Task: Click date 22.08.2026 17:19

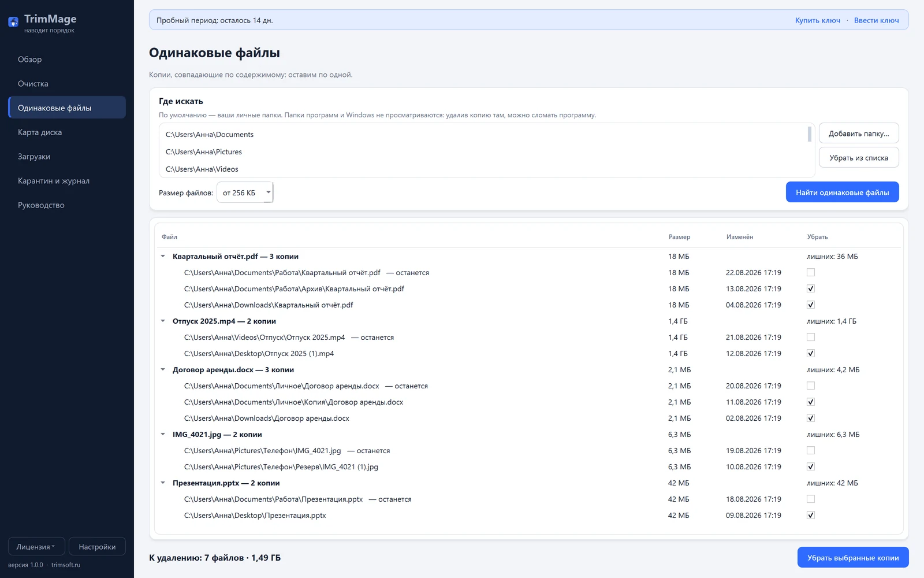Action: point(754,272)
